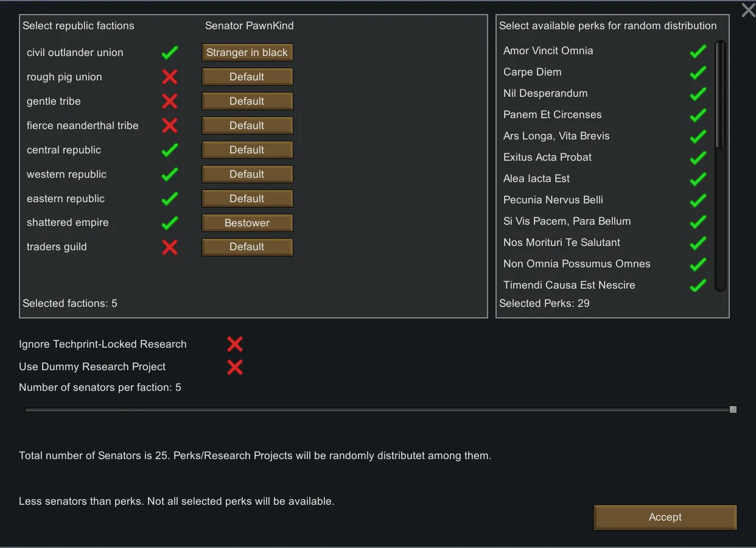Open the Bestower pawnkind selector
This screenshot has height=548, width=756.
[x=247, y=223]
